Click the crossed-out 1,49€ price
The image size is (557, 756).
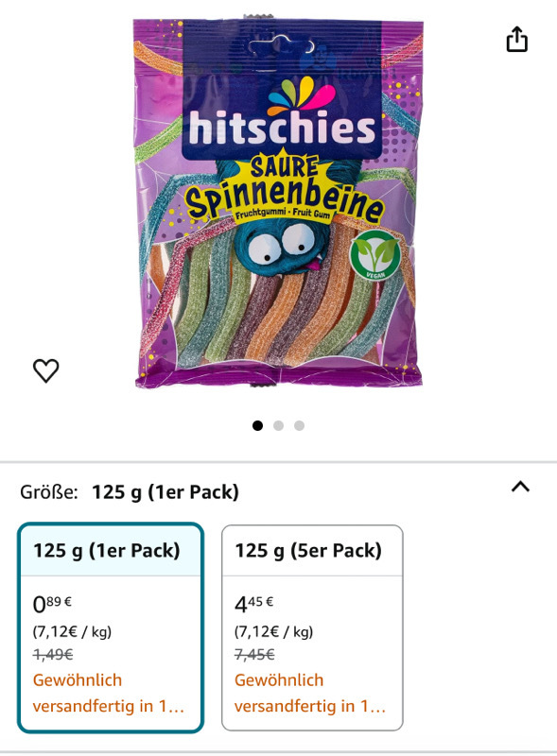click(x=53, y=654)
